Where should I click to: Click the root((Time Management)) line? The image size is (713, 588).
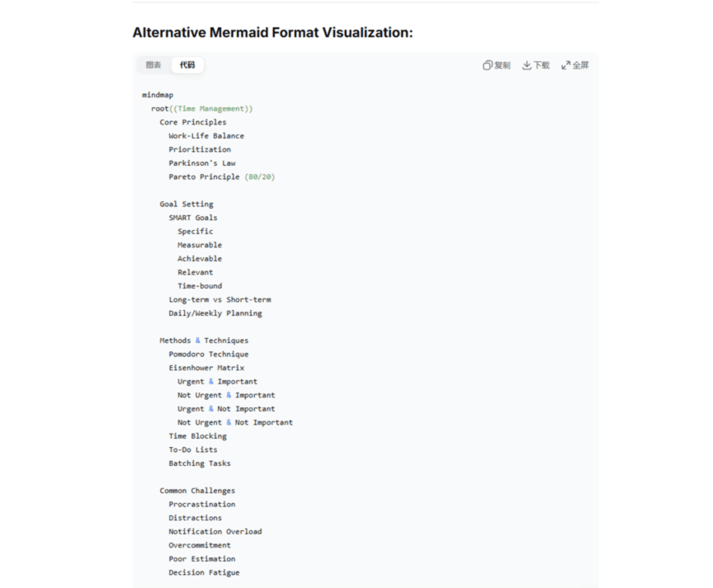tap(202, 109)
